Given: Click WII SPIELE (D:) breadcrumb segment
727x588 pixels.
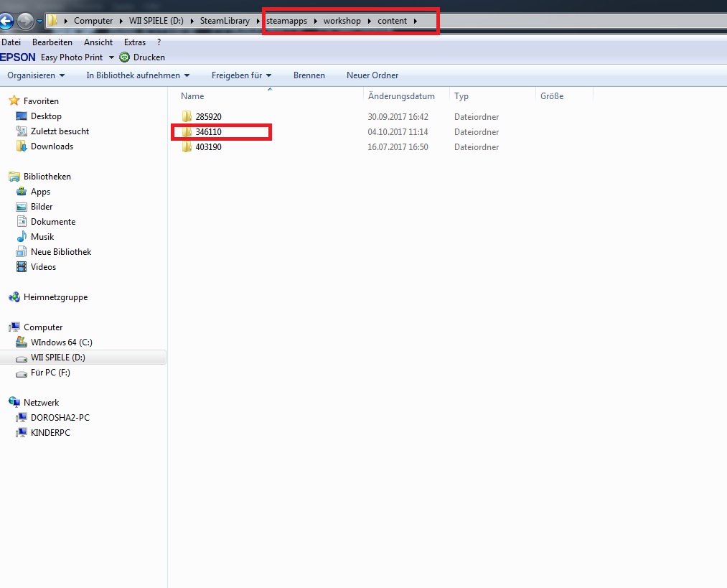Looking at the screenshot, I should [x=156, y=21].
